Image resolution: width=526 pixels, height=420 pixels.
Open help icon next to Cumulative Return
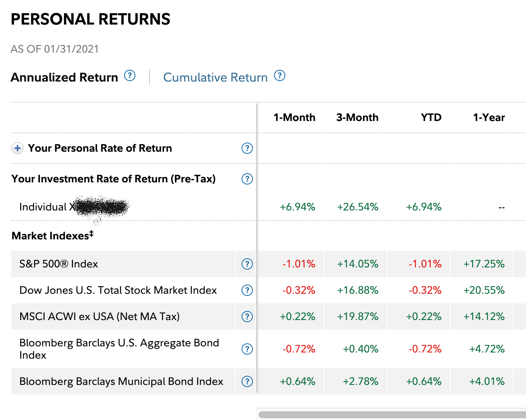(x=280, y=76)
